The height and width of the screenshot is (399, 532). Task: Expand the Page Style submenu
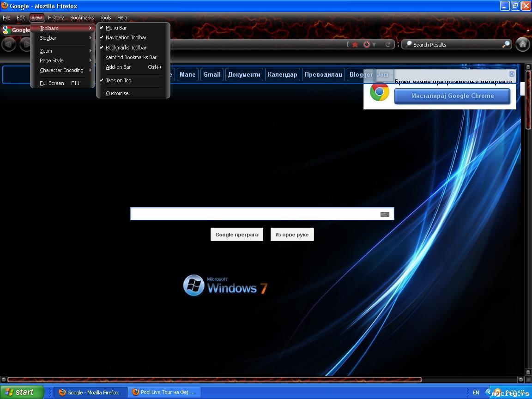[x=62, y=60]
